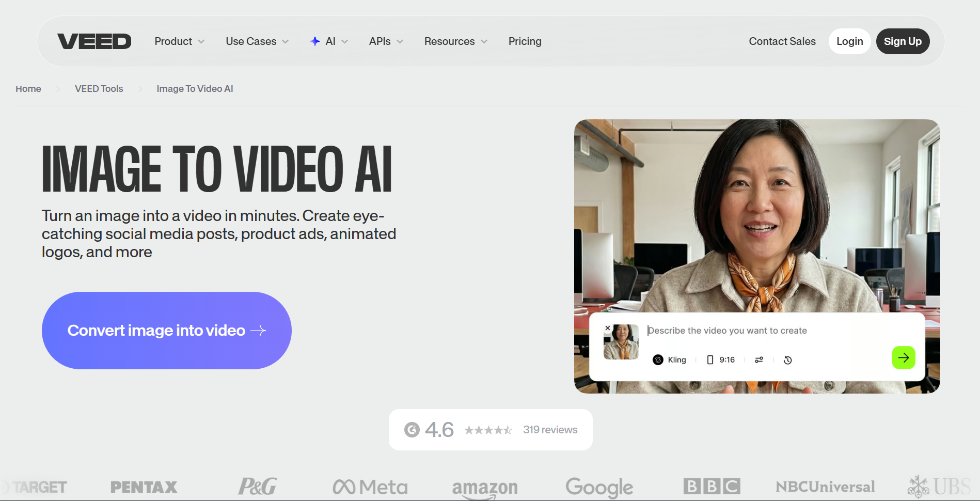The image size is (980, 501).
Task: Go to Home breadcrumb
Action: click(x=28, y=89)
